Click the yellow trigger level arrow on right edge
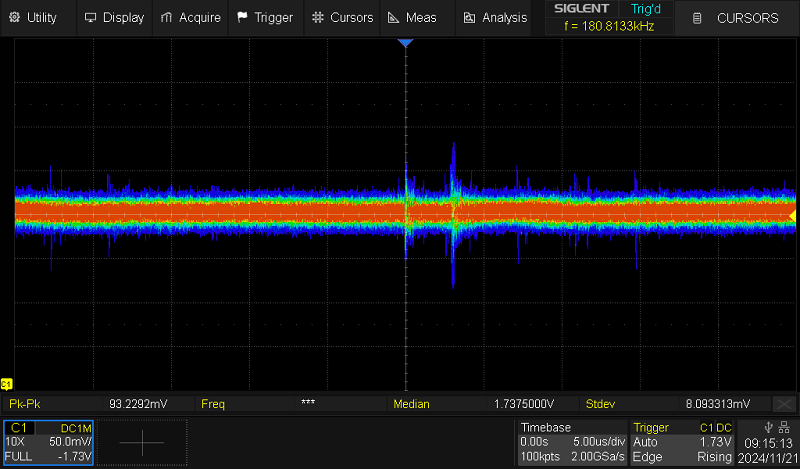The image size is (800, 469). pyautogui.click(x=792, y=215)
